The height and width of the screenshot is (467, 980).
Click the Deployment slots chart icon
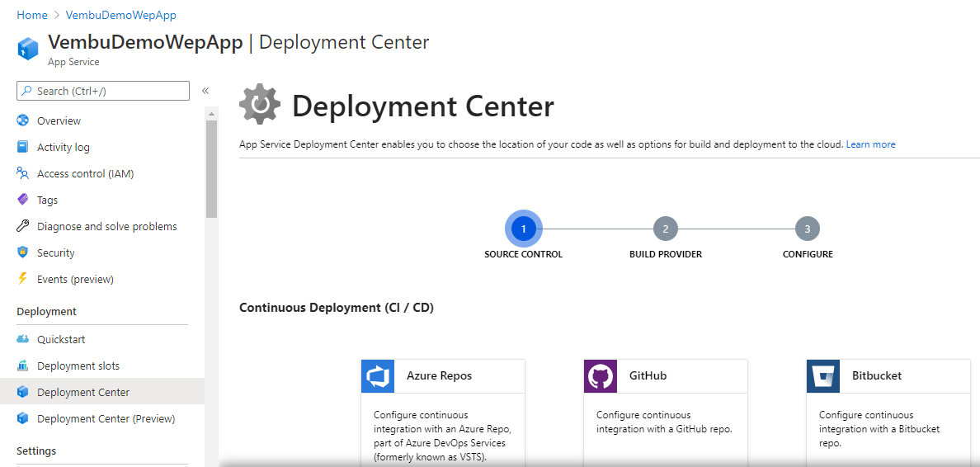[x=23, y=366]
